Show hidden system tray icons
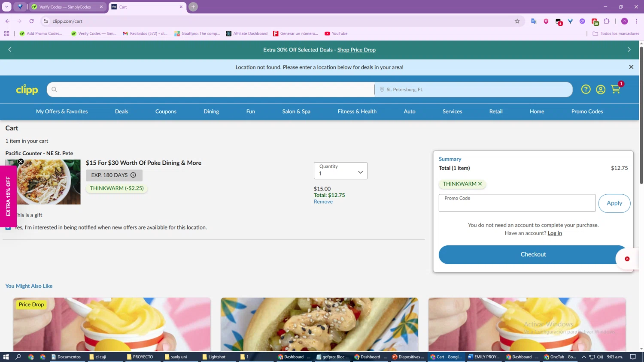Image resolution: width=644 pixels, height=362 pixels. click(x=584, y=357)
